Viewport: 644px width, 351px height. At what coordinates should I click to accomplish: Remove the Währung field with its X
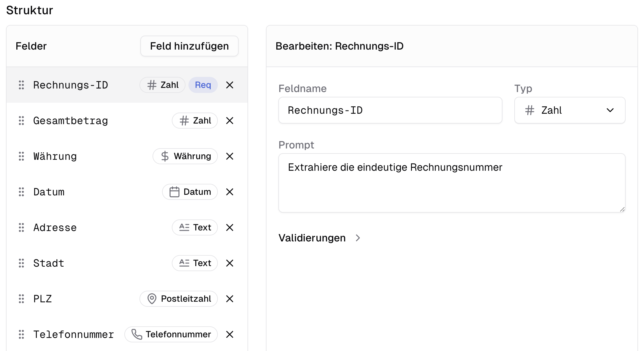pyautogui.click(x=230, y=156)
